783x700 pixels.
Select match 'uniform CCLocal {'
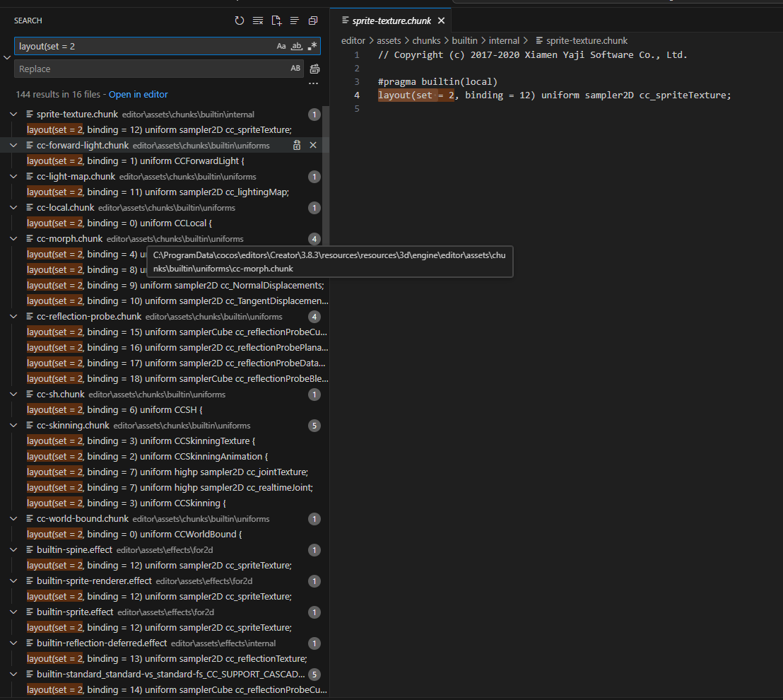pos(119,223)
